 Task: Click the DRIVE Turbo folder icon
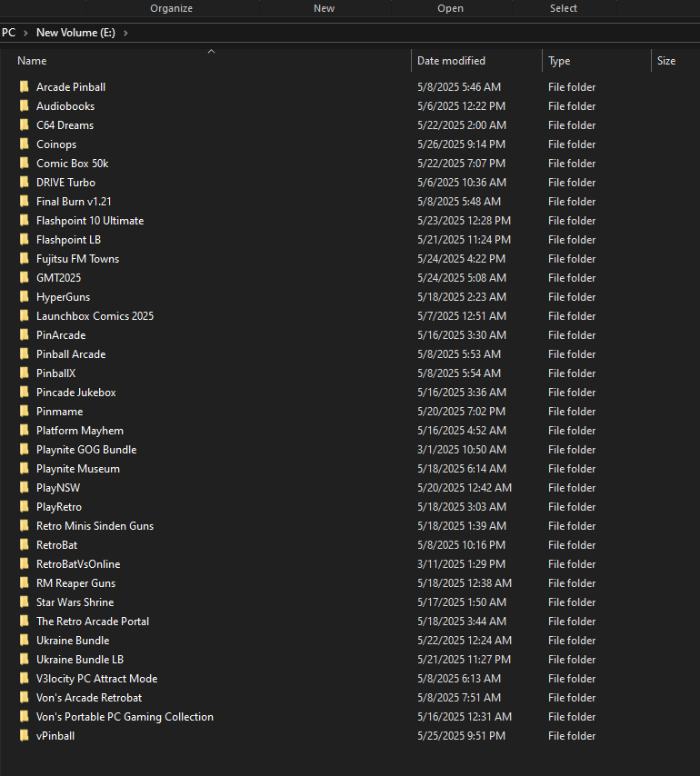(x=24, y=183)
